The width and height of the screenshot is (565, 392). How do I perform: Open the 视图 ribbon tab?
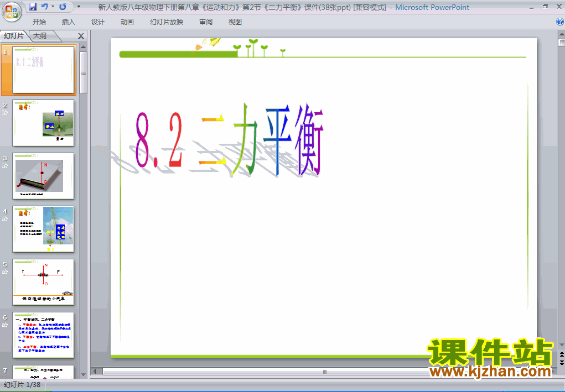[235, 22]
